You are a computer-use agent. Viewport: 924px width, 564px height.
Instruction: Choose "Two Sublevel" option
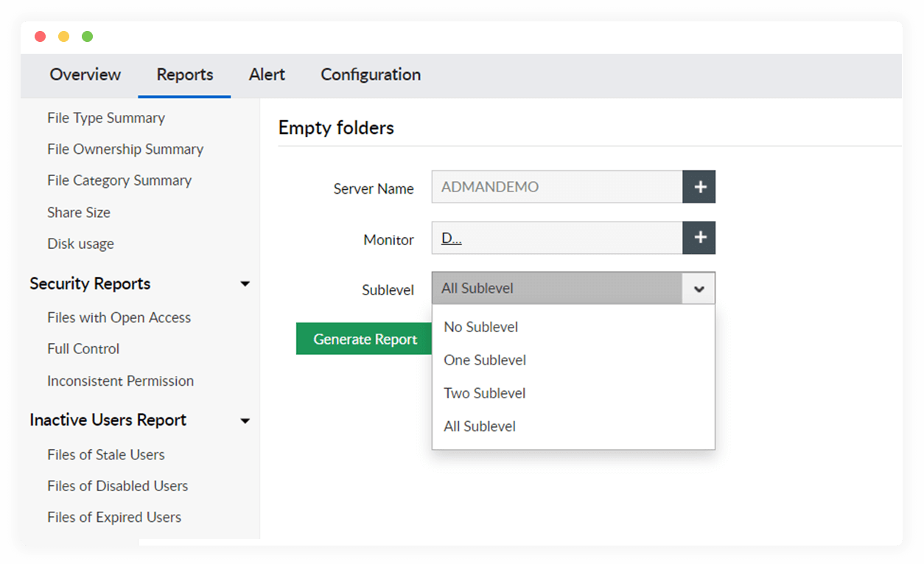point(484,393)
